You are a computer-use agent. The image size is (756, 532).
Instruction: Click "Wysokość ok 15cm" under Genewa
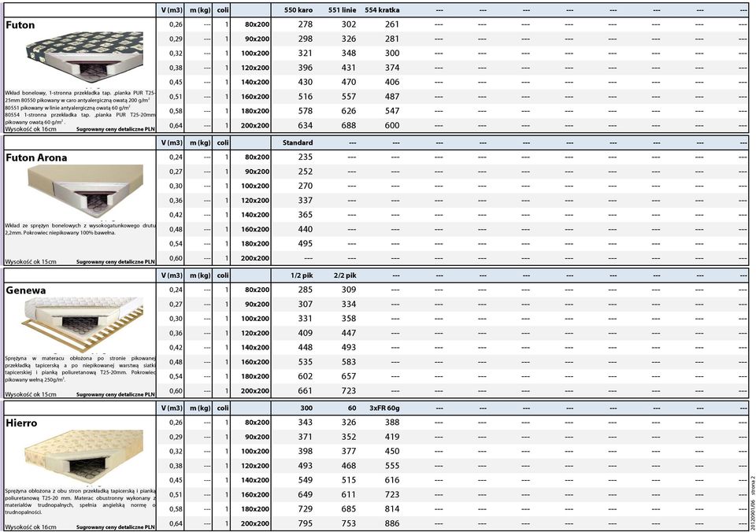point(31,394)
